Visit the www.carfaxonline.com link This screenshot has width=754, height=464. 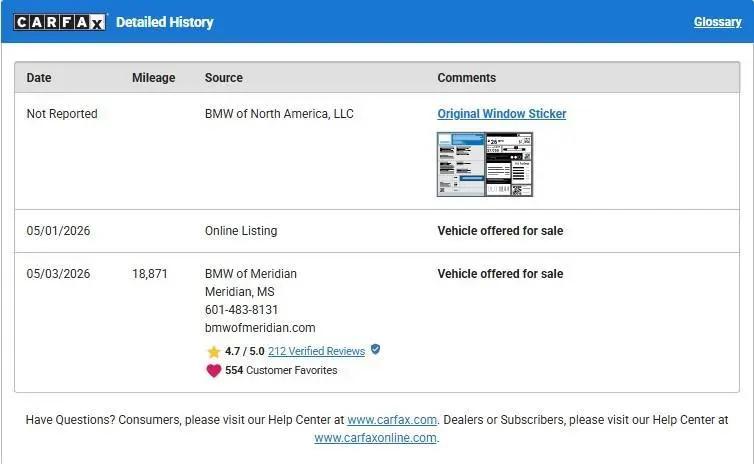(376, 438)
